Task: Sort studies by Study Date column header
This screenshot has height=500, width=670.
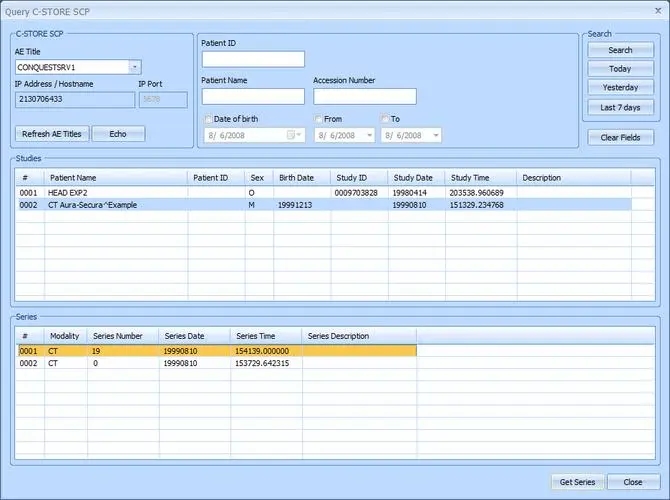Action: (413, 178)
